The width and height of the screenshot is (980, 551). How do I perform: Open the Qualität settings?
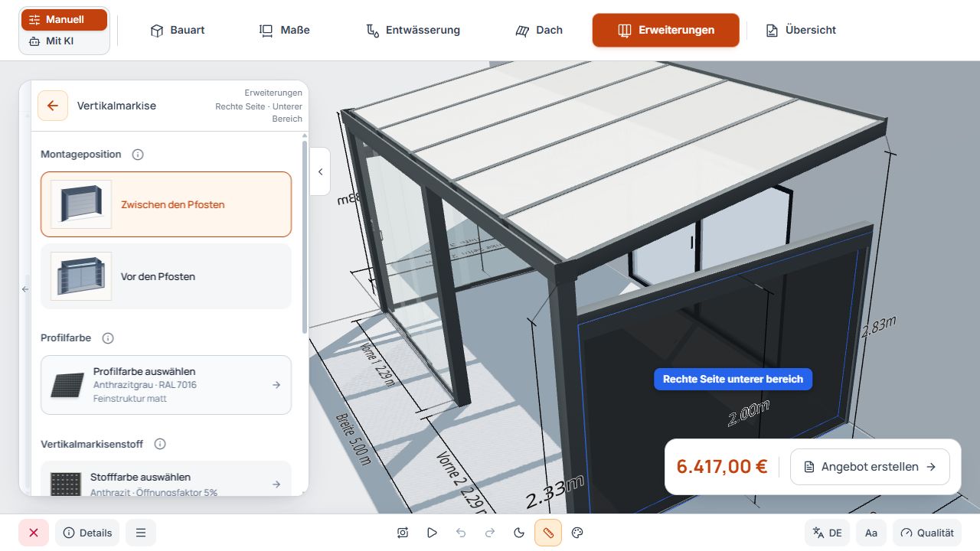point(927,533)
